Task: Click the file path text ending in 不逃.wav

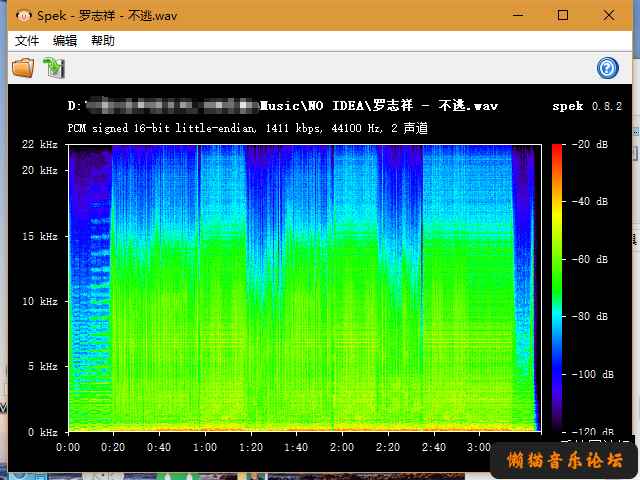Action: coord(283,106)
